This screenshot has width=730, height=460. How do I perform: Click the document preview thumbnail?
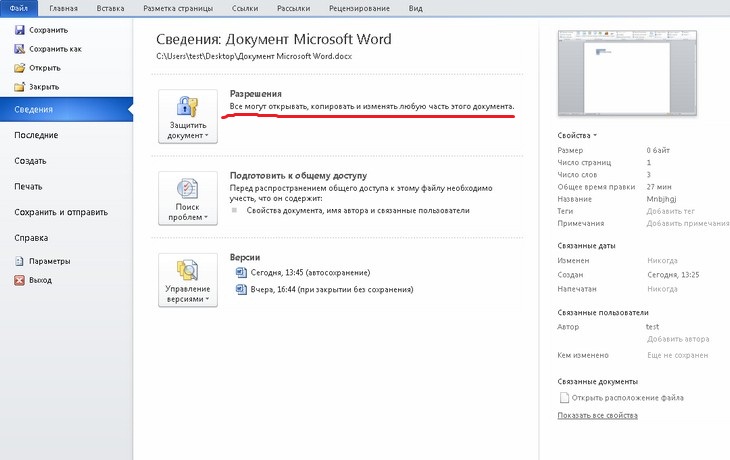[x=627, y=73]
